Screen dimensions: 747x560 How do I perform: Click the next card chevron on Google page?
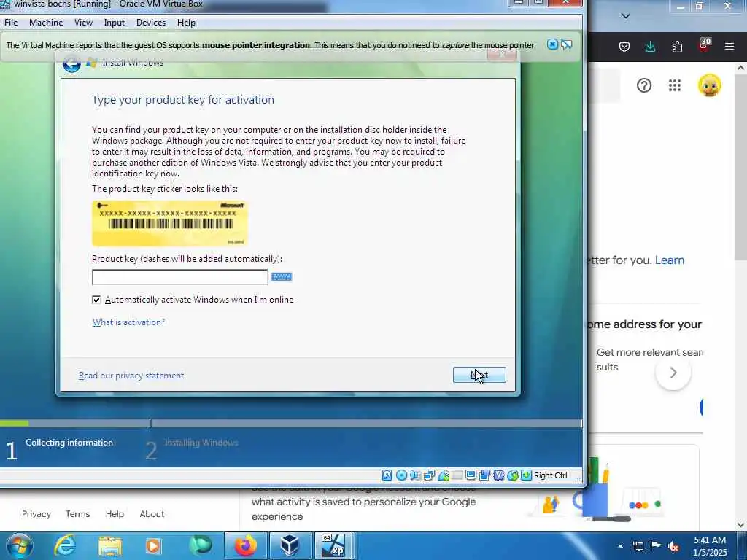pos(673,373)
